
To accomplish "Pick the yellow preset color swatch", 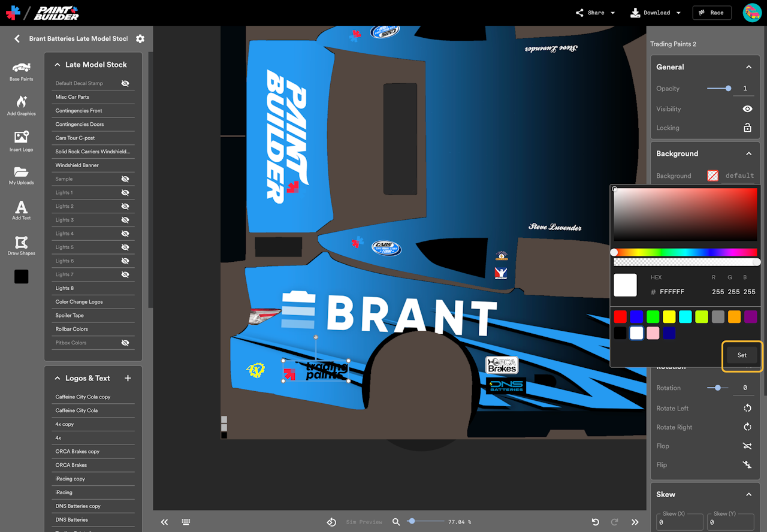I will 669,317.
